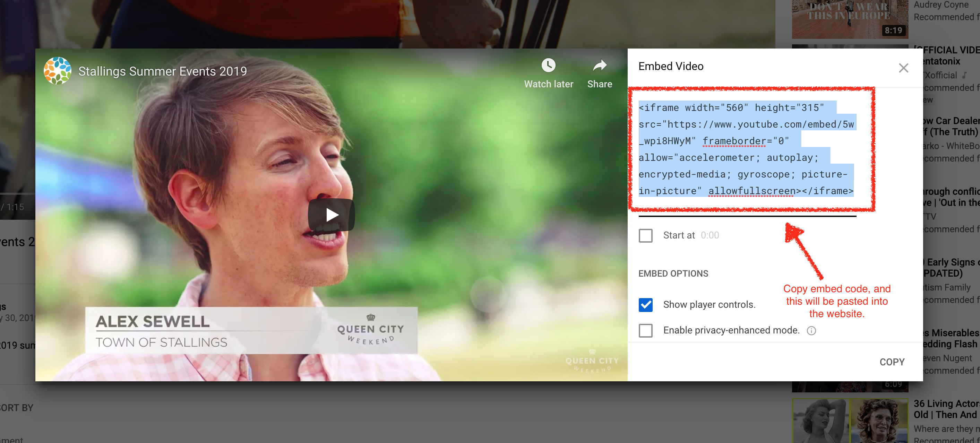This screenshot has height=443, width=980.
Task: Uncheck Show player controls checkbox
Action: [645, 305]
